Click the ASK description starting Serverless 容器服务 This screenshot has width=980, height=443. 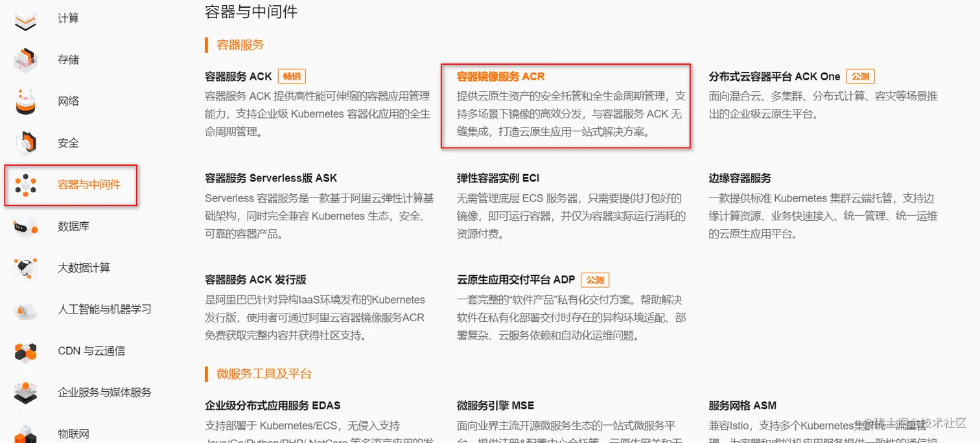click(x=320, y=216)
